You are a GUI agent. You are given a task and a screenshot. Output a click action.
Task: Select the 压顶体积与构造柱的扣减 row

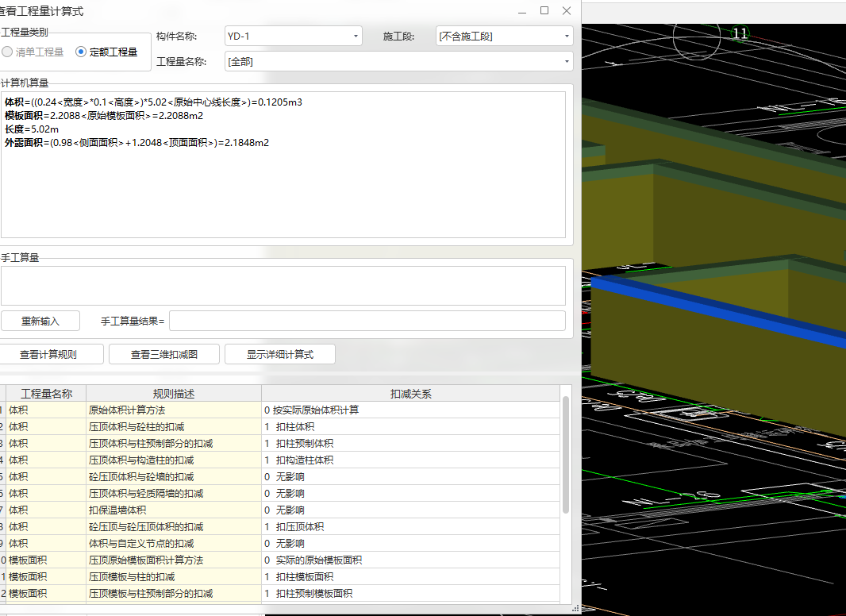pos(280,460)
